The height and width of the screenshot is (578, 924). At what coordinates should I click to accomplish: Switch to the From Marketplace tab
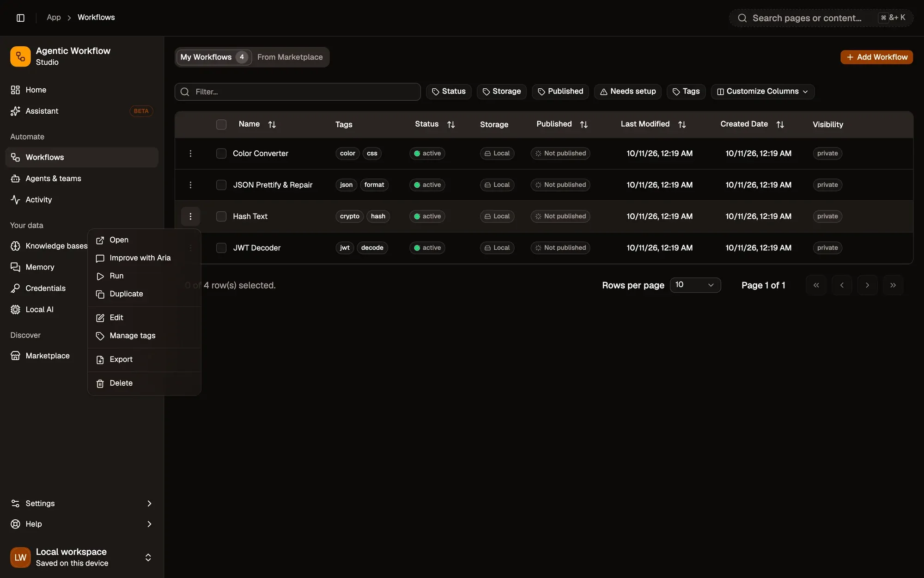click(x=290, y=57)
